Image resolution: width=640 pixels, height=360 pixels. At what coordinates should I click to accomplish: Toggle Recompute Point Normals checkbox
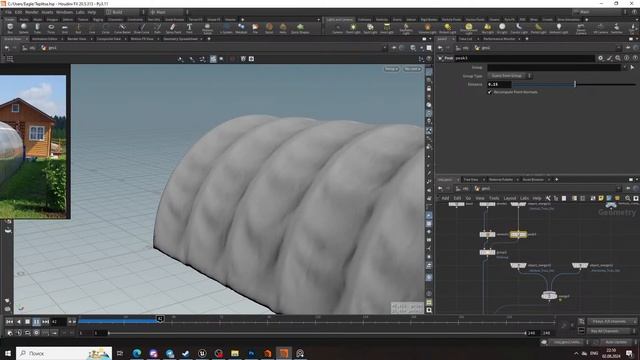coord(490,92)
